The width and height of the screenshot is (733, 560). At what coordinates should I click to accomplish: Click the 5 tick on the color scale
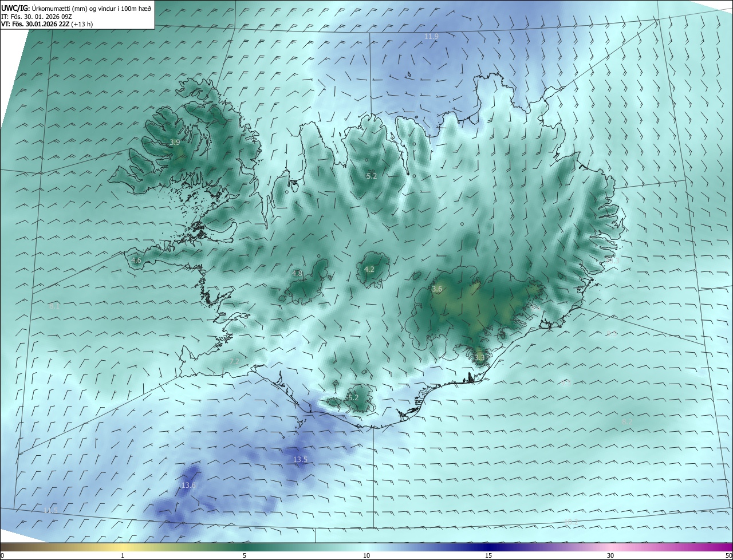click(245, 555)
